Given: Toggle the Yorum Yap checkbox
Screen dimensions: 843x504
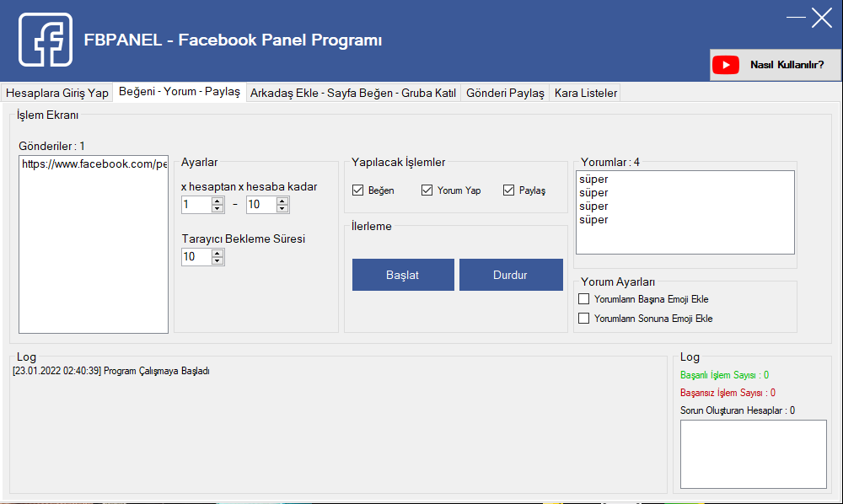Looking at the screenshot, I should coord(427,190).
